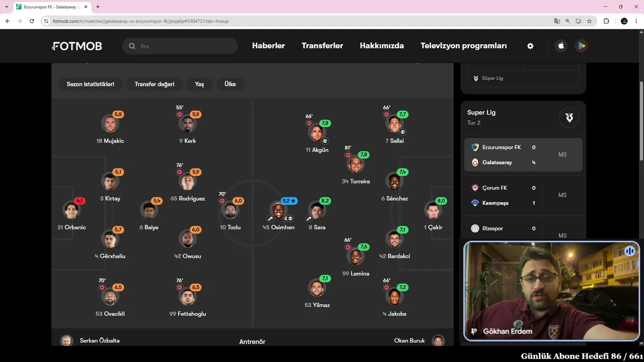
Task: Open Osimhen's player photo
Action: coord(279,210)
